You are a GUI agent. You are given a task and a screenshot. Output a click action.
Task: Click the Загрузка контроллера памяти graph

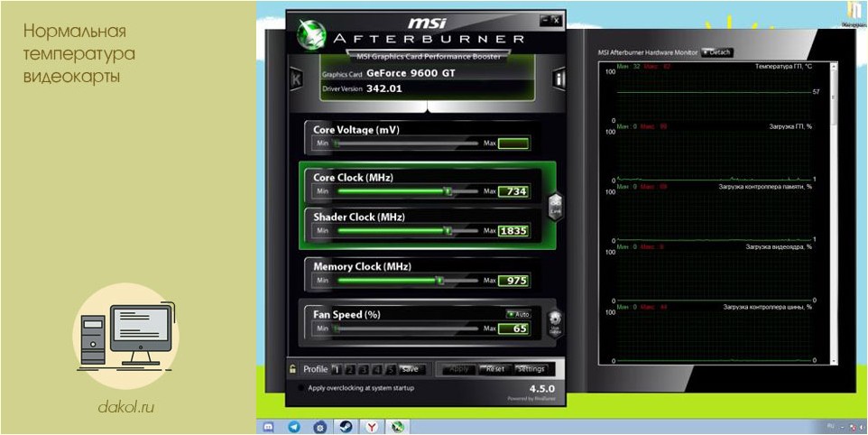[x=714, y=217]
